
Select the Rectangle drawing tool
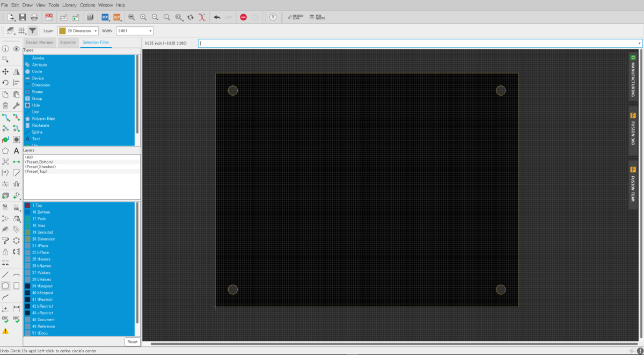tap(16, 286)
